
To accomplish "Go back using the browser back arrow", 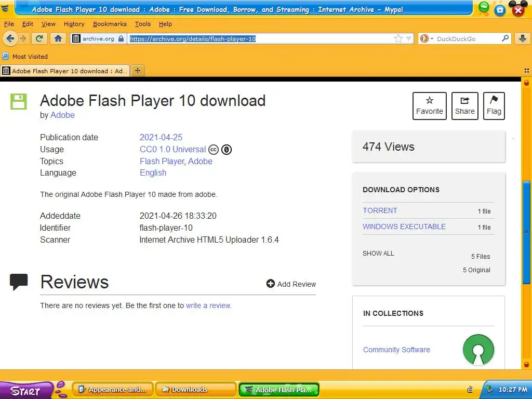I will [x=10, y=38].
